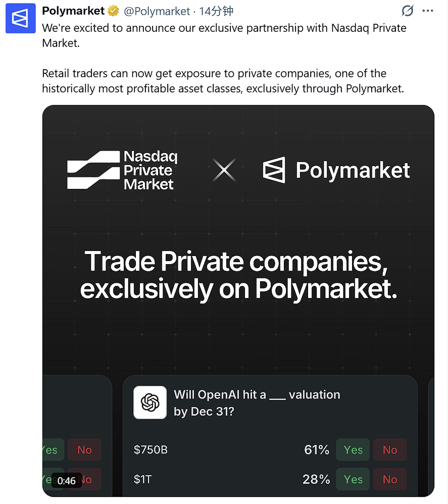Select No for the $750B valuation
The image size is (448, 504).
[390, 449]
